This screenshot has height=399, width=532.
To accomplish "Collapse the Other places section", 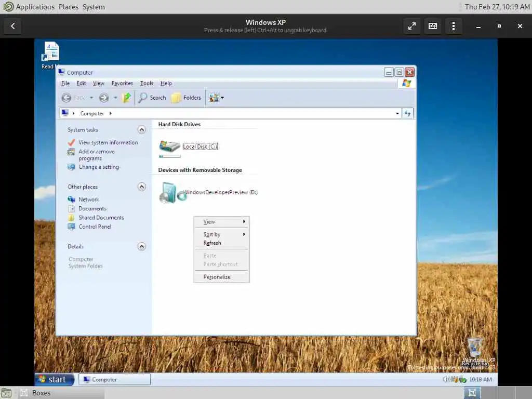I will [141, 187].
